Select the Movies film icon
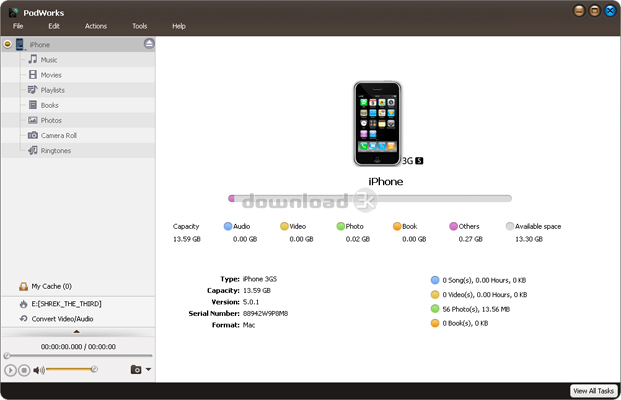This screenshot has width=621, height=400. pyautogui.click(x=33, y=75)
